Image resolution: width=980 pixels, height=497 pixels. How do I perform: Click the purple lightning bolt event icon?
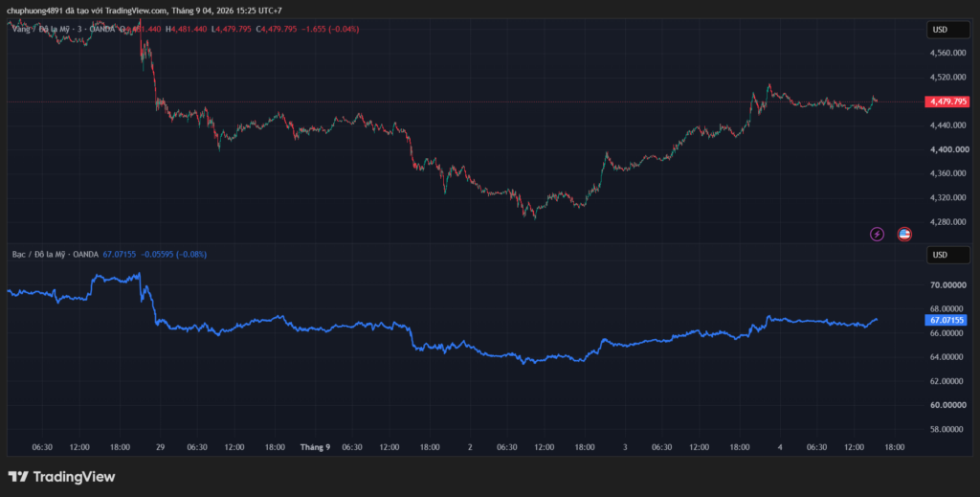[877, 235]
